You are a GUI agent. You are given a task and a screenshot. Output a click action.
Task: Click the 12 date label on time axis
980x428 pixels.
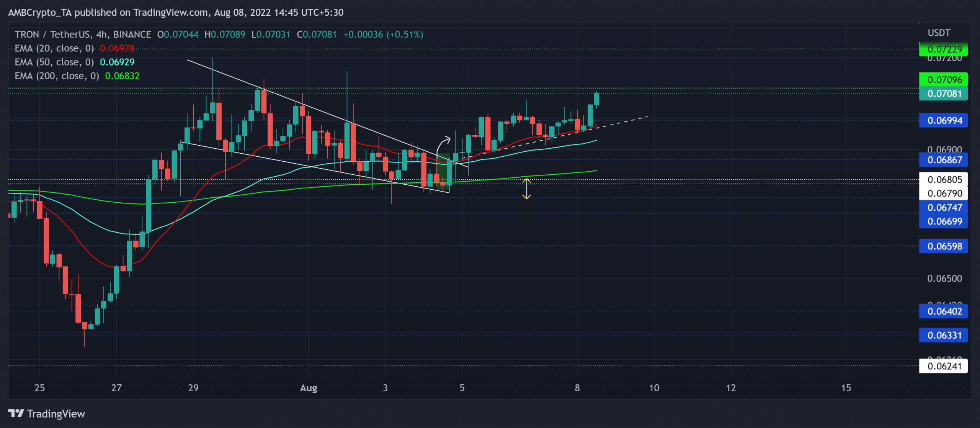(731, 388)
